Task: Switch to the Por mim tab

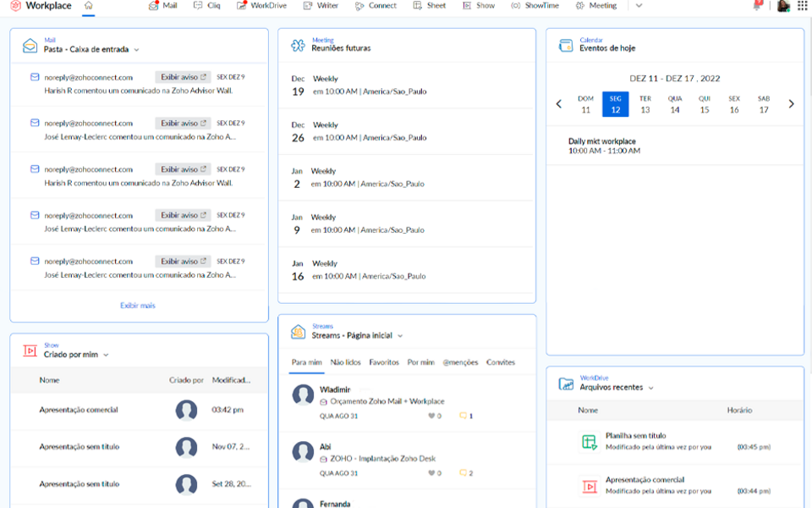Action: tap(421, 362)
